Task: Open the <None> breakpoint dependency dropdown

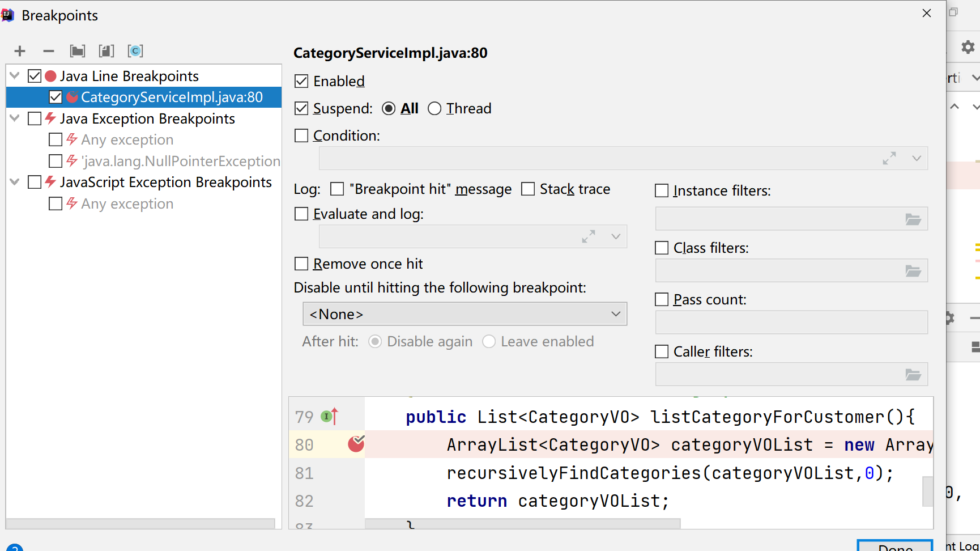Action: point(465,314)
